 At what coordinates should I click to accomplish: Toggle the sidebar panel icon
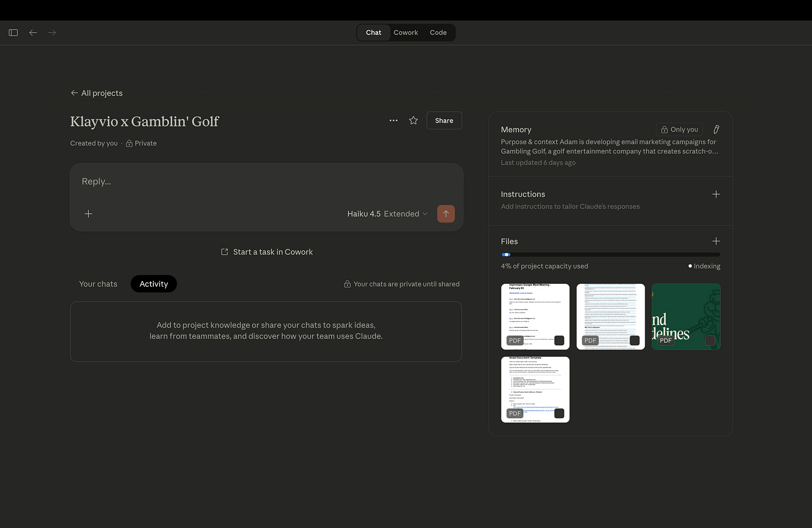(x=13, y=33)
